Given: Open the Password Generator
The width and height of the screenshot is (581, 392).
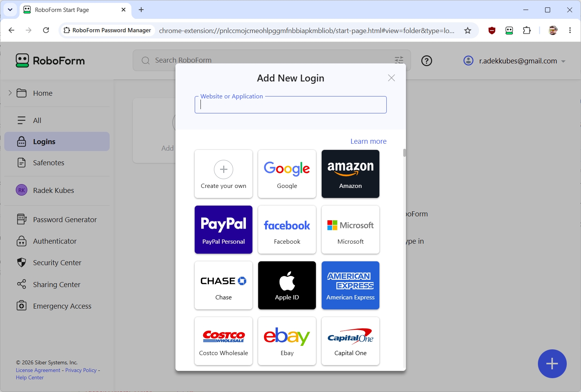Looking at the screenshot, I should tap(57, 219).
